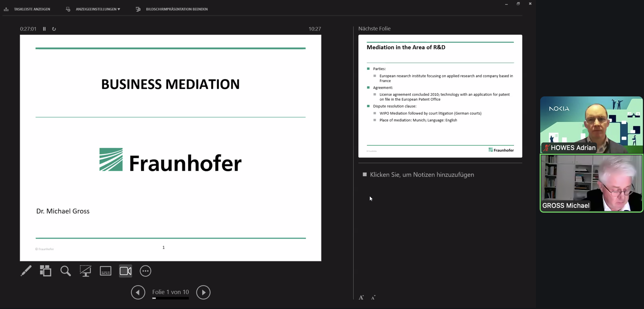Restart the presentation timer
This screenshot has height=309, width=644.
(x=54, y=29)
